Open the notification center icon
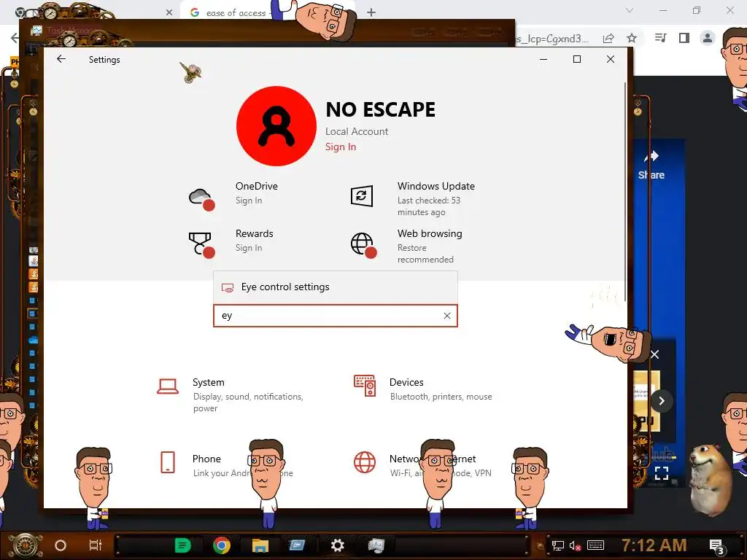747x560 pixels. (716, 545)
